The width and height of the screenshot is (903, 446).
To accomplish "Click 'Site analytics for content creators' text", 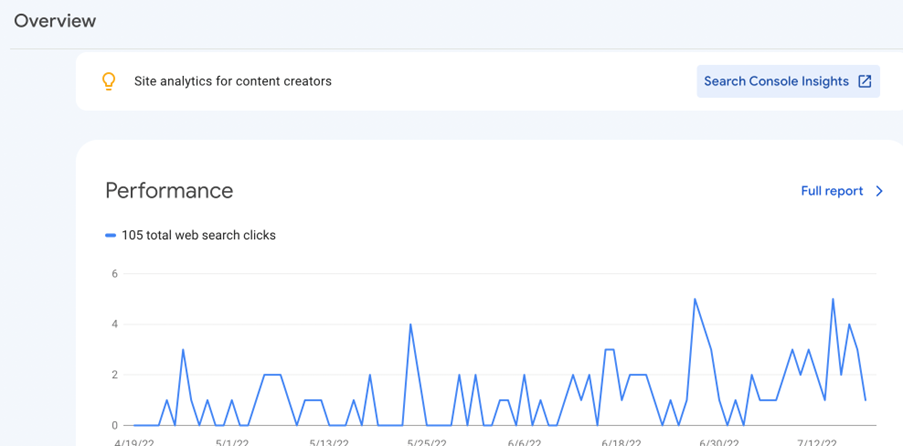I will pyautogui.click(x=232, y=81).
